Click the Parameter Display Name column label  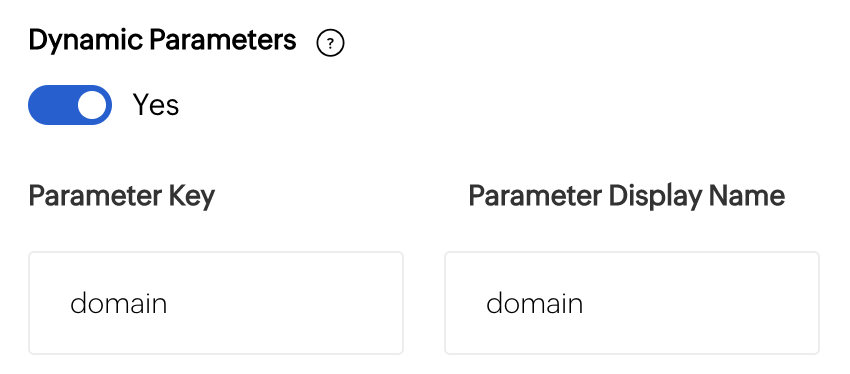click(x=627, y=196)
